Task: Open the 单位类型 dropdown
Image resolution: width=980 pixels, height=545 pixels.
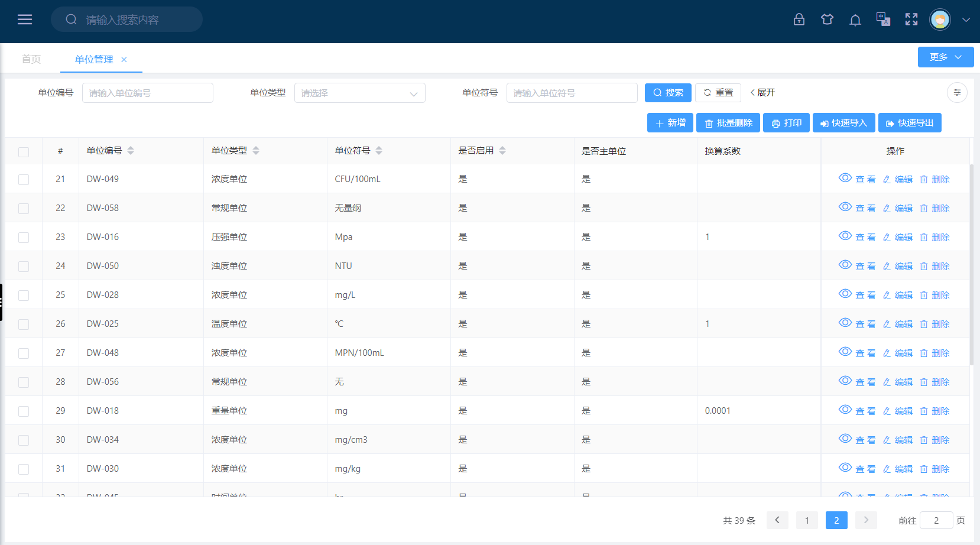Action: (x=359, y=93)
